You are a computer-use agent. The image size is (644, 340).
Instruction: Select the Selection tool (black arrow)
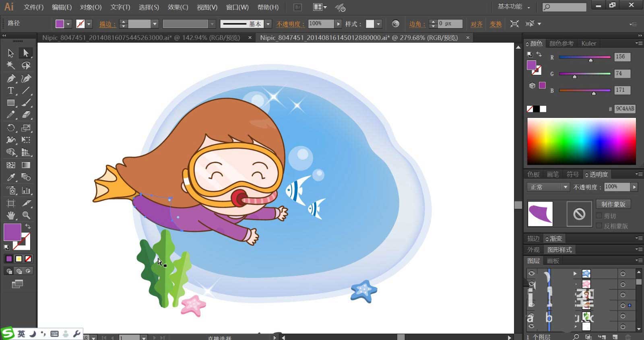[x=11, y=53]
